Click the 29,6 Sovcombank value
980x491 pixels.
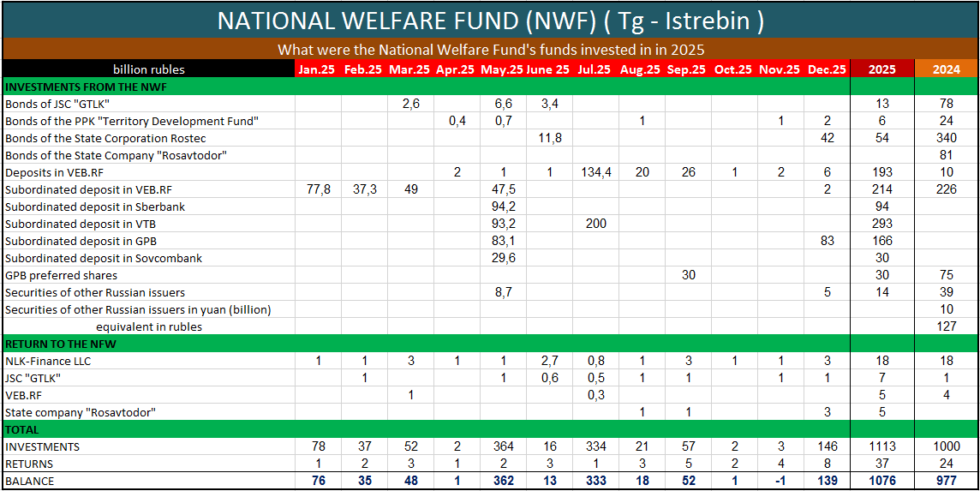(x=502, y=258)
